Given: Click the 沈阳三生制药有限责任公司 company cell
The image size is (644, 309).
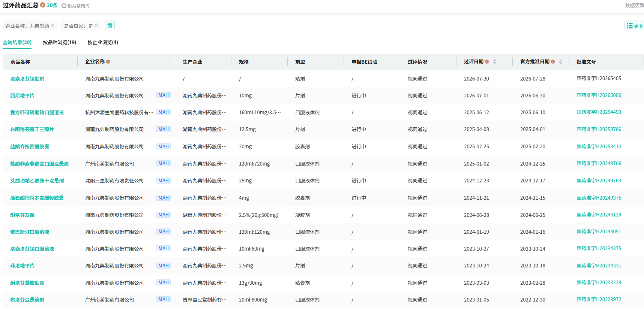Looking at the screenshot, I should [114, 181].
